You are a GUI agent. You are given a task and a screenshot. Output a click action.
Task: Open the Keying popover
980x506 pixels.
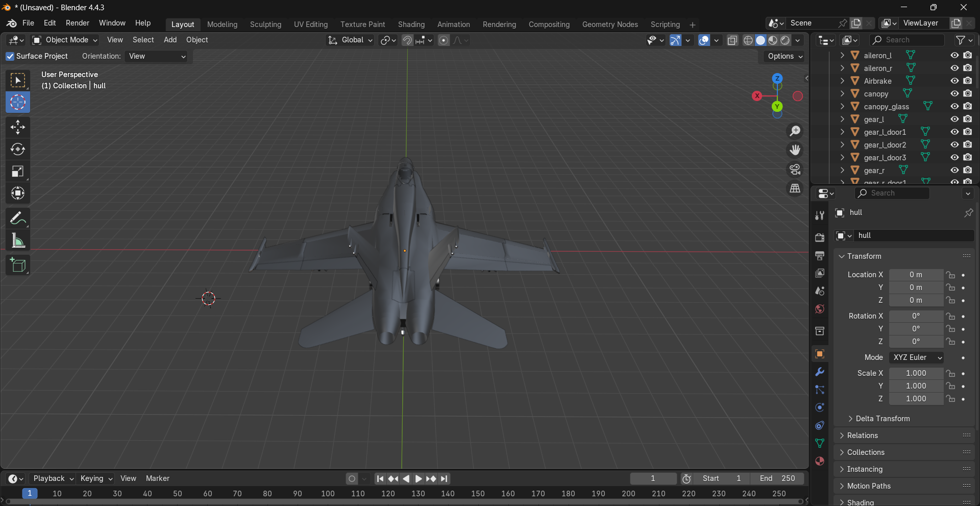(96, 478)
